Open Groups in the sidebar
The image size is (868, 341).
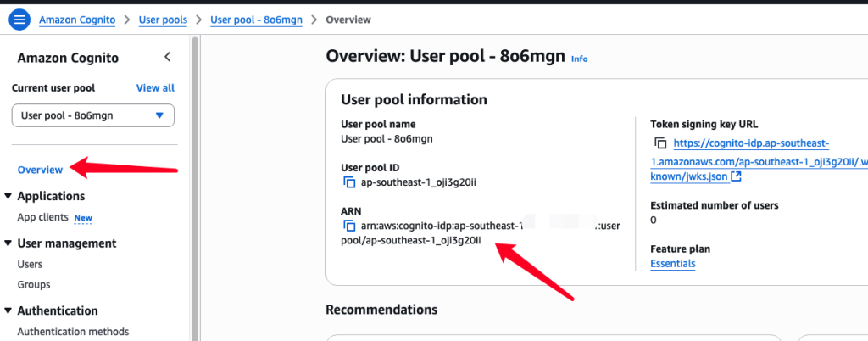(34, 284)
